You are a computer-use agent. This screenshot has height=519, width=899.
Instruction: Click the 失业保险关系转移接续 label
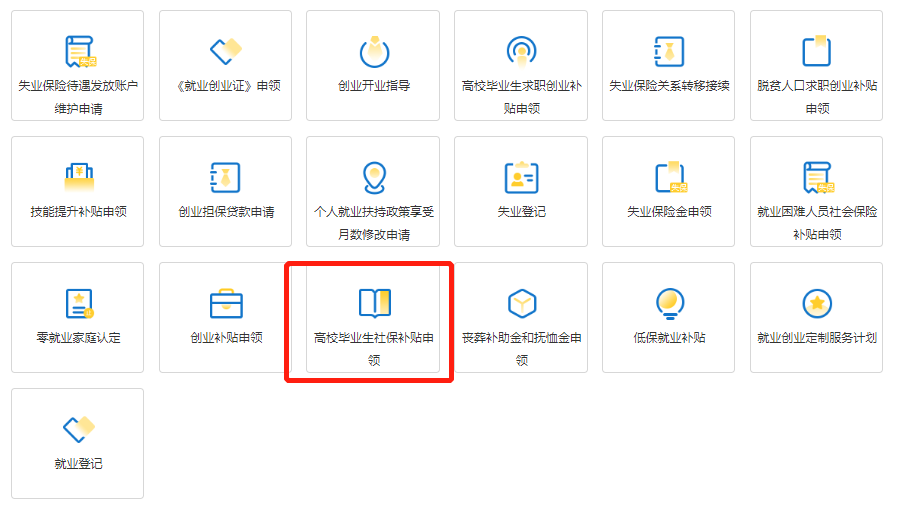click(669, 86)
